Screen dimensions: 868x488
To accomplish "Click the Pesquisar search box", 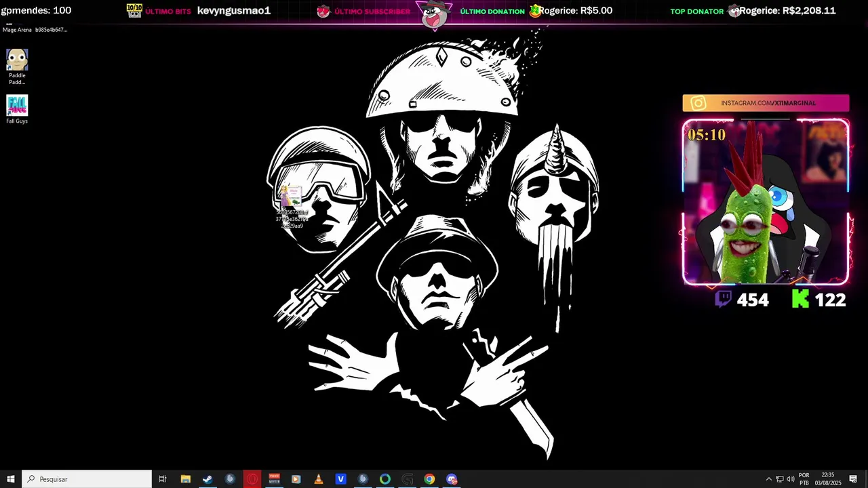I will [x=87, y=479].
